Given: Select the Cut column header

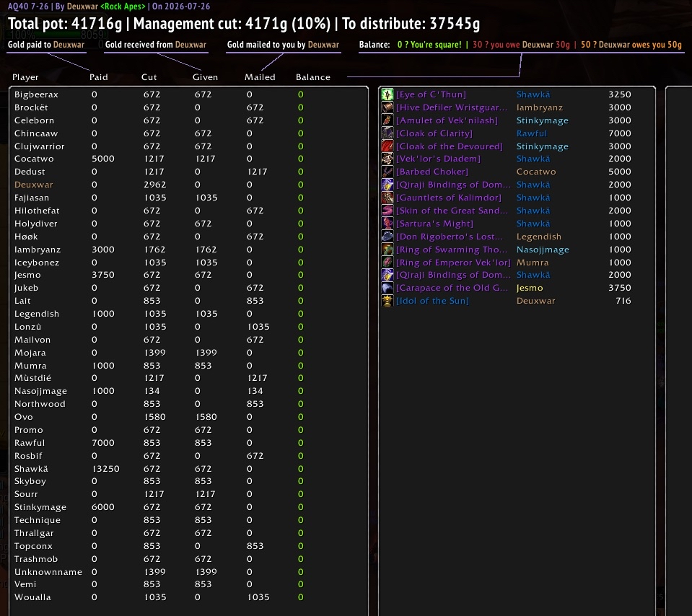Looking at the screenshot, I should (149, 77).
